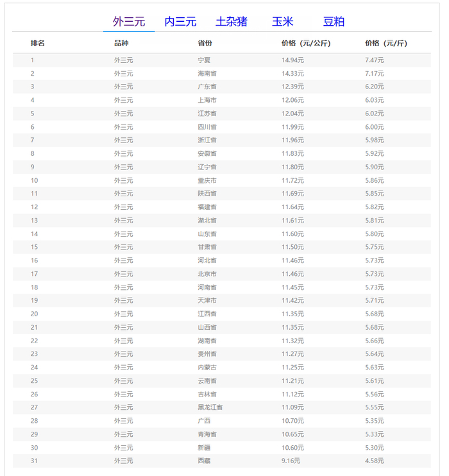Click the 4.58元 per-jin price
The width and height of the screenshot is (449, 476).
(375, 461)
